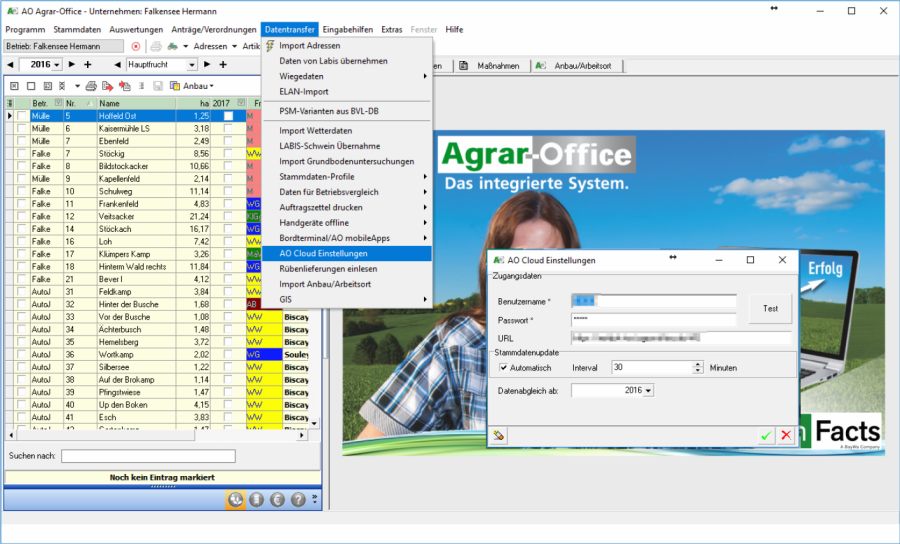Expand the Stammdaten-Profile submenu
900x544 pixels.
tap(425, 177)
